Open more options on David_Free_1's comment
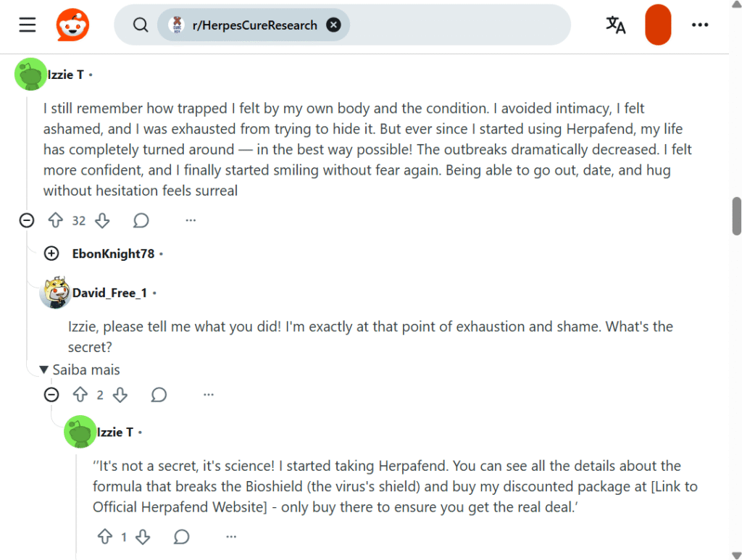This screenshot has height=560, width=742. 209,395
